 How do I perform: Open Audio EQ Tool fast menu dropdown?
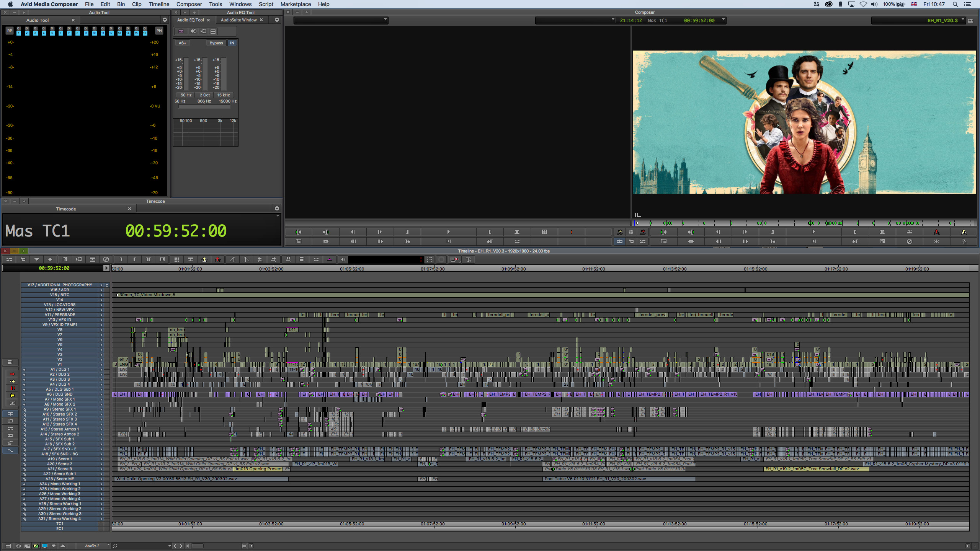tap(277, 20)
